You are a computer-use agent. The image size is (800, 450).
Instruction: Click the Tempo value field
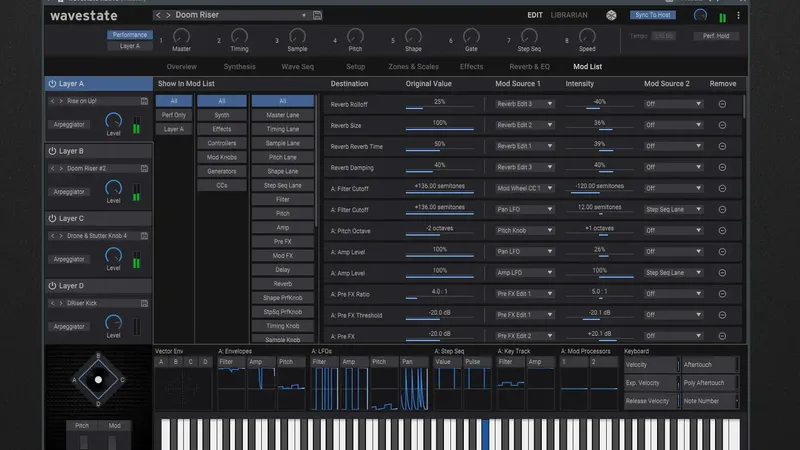click(x=663, y=36)
